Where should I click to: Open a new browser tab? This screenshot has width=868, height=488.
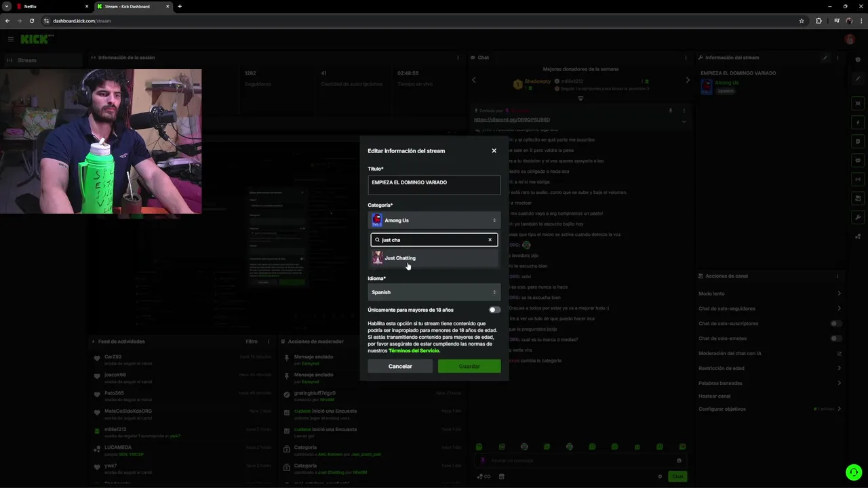pyautogui.click(x=180, y=6)
